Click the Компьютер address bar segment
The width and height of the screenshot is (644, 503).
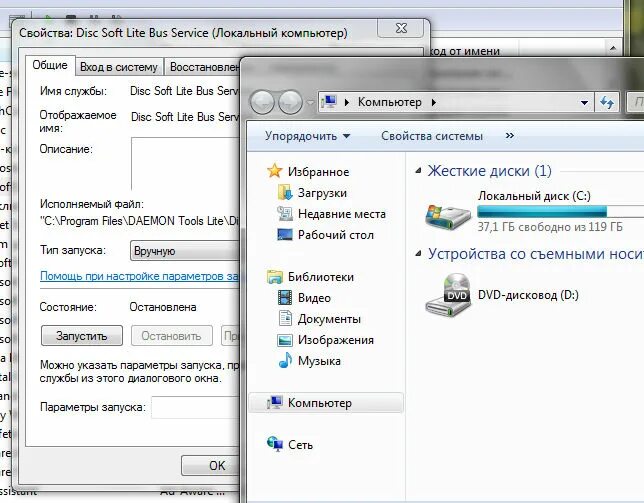(389, 102)
